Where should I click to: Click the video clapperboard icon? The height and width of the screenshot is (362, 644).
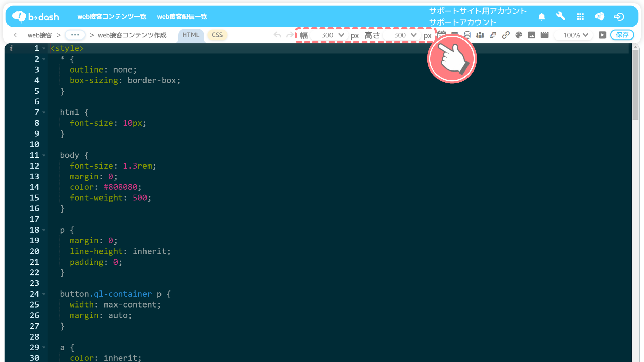(x=545, y=35)
